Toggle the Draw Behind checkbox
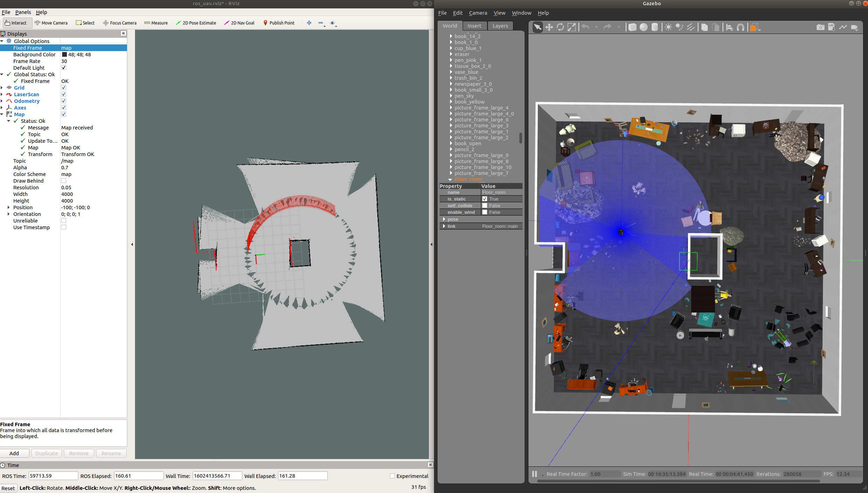The image size is (868, 493). (64, 181)
